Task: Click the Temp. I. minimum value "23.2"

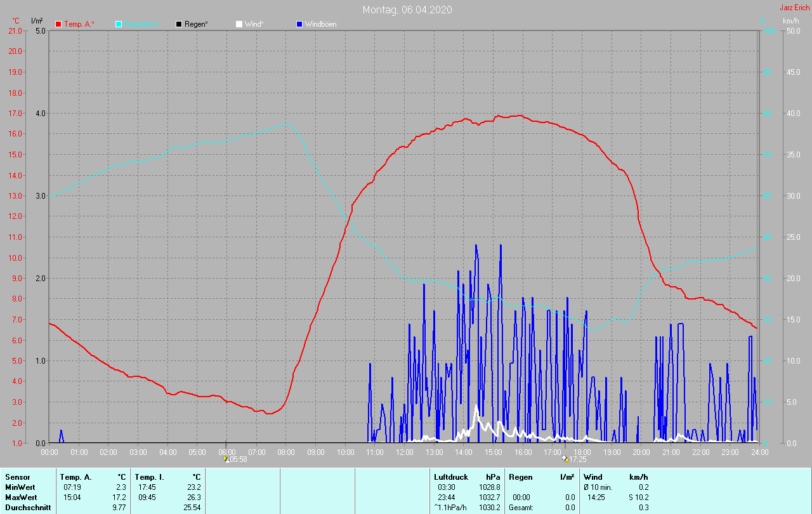Action: pyautogui.click(x=194, y=487)
